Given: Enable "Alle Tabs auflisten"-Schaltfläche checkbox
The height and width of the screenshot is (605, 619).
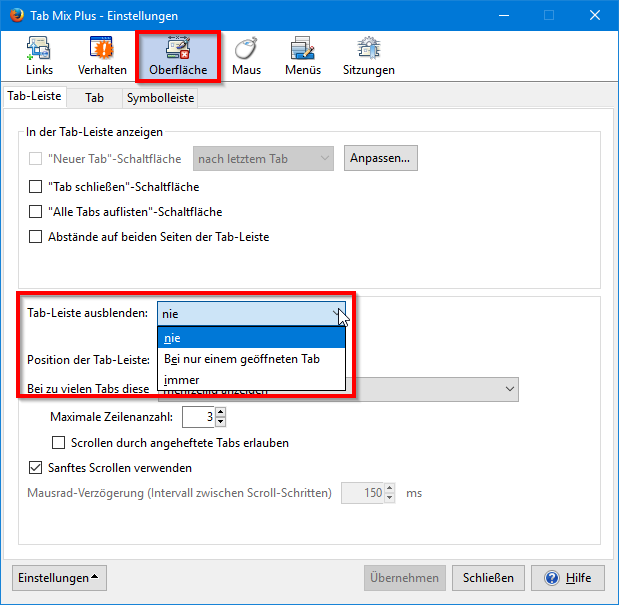Looking at the screenshot, I should click(36, 212).
